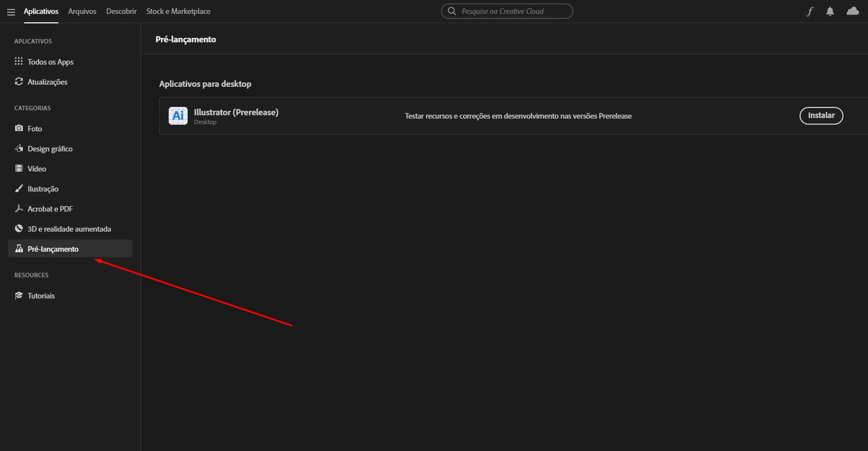The height and width of the screenshot is (451, 868).
Task: Click the Testar recursos e correções description
Action: pos(518,116)
